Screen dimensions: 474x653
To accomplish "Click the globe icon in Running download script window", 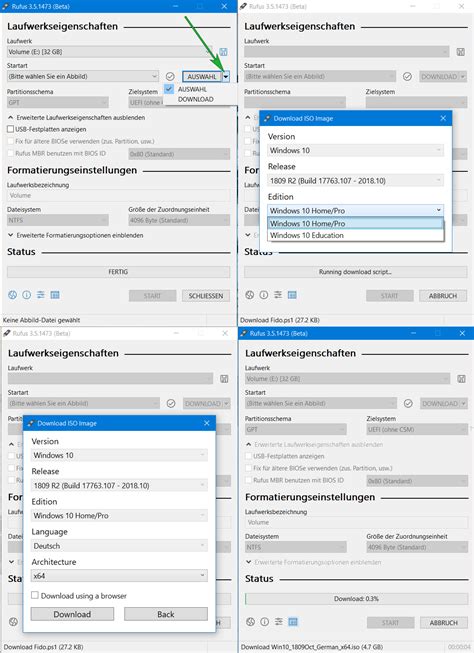I will pyautogui.click(x=249, y=295).
